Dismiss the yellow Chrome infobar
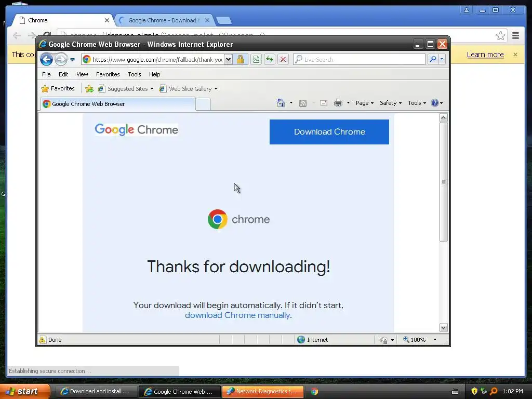This screenshot has width=532, height=399. pos(515,55)
